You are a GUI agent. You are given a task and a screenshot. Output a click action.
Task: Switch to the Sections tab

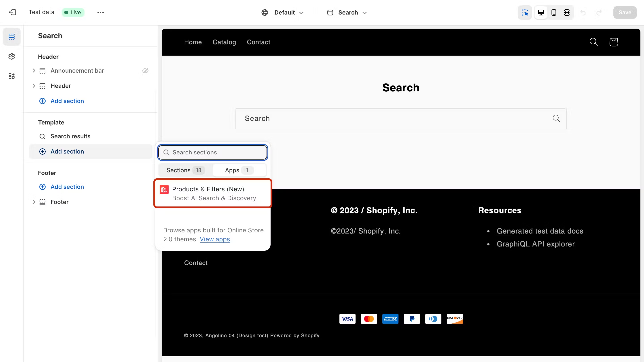[185, 170]
